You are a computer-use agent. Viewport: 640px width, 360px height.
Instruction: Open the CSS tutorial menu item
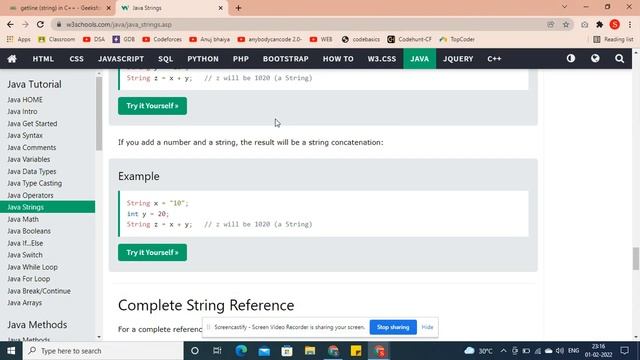pyautogui.click(x=76, y=59)
